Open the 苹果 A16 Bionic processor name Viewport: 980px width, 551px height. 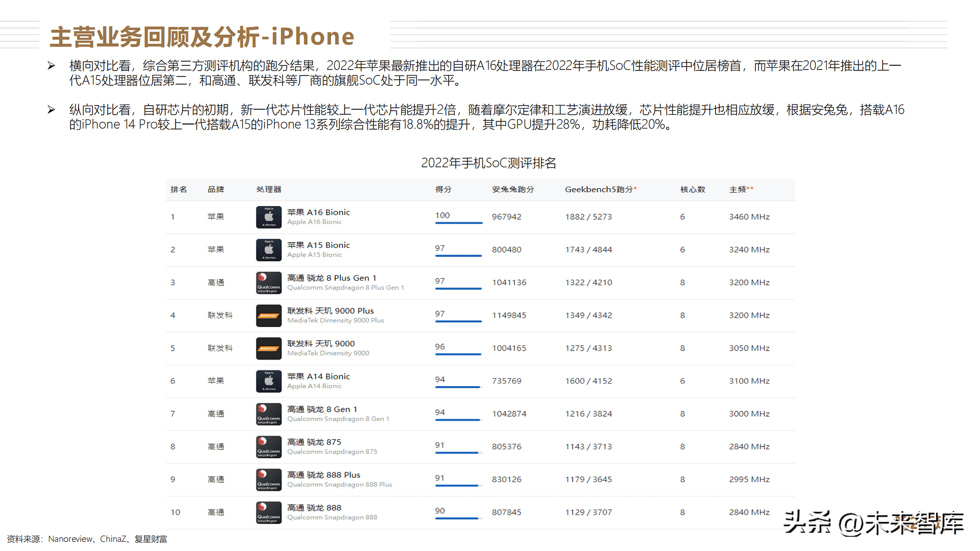[318, 212]
